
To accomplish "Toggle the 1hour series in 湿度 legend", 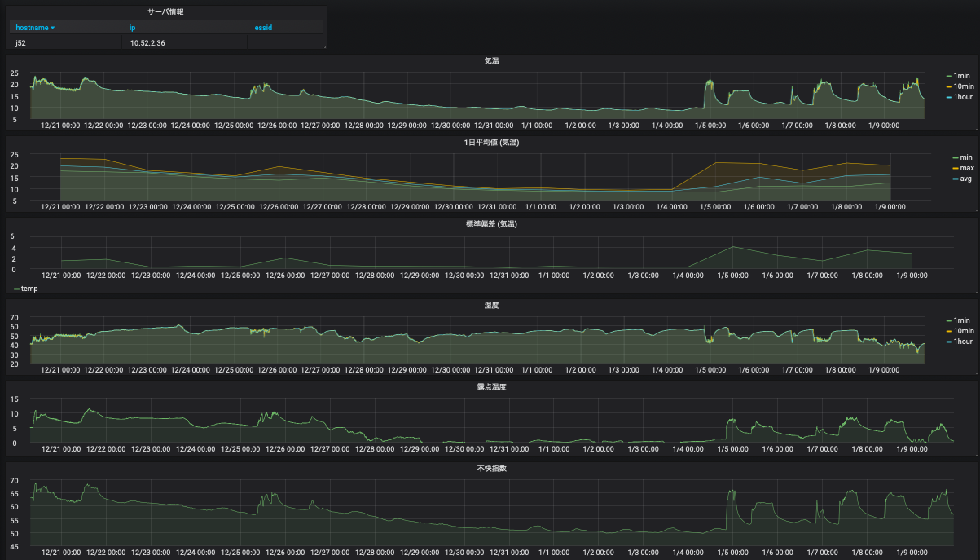I will coord(963,342).
